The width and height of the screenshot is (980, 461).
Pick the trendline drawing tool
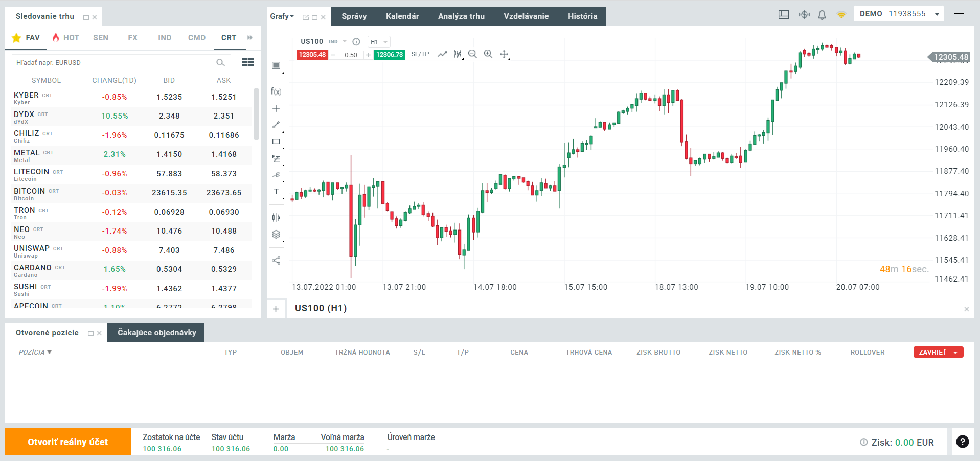tap(276, 124)
